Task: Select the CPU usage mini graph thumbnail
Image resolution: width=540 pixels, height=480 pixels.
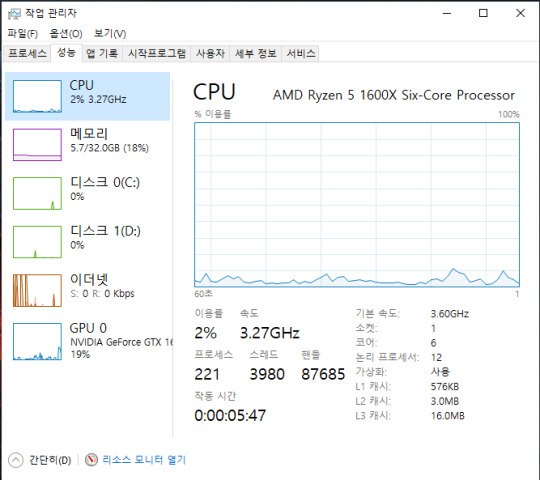Action: (37, 96)
